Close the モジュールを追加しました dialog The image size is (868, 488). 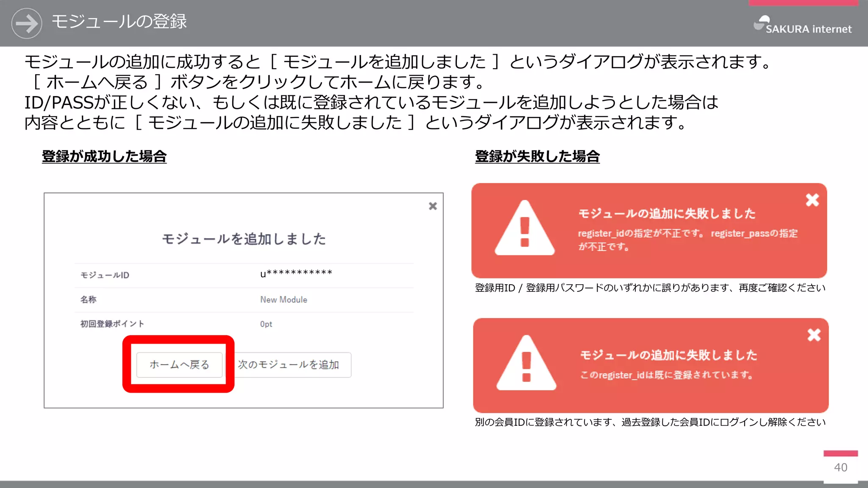[x=433, y=206]
